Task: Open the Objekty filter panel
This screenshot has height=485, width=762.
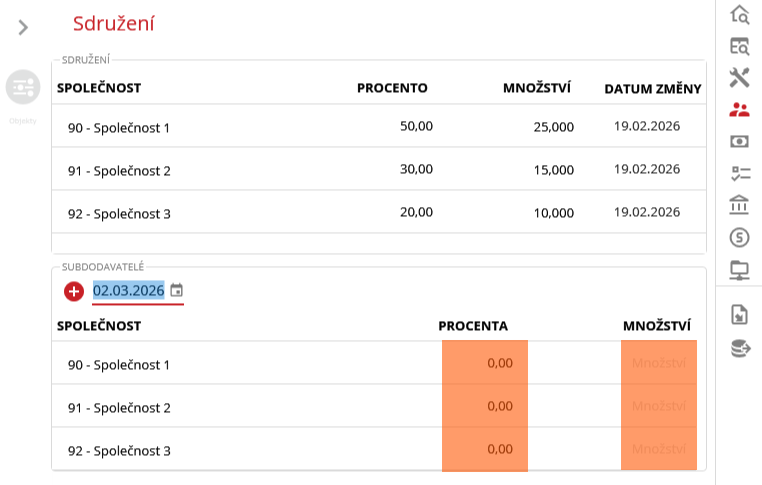Action: pos(22,88)
